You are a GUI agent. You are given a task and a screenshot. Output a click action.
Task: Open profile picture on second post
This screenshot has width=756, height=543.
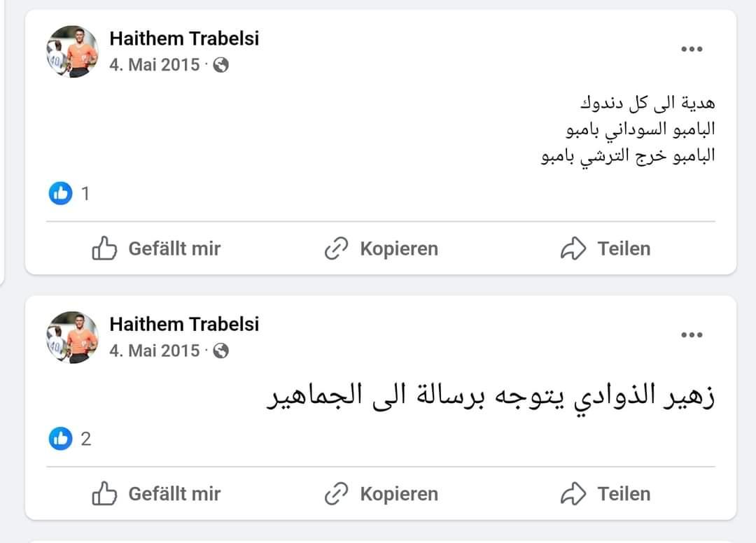(72, 337)
